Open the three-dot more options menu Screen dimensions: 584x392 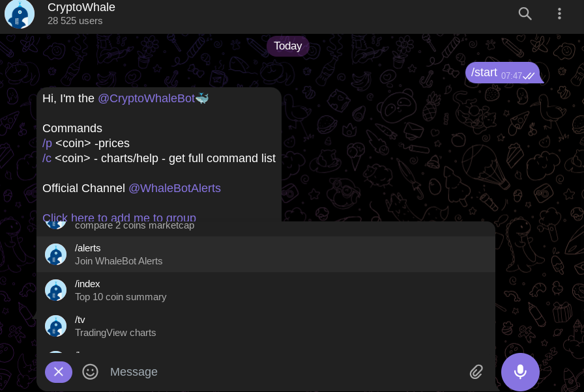click(x=559, y=14)
